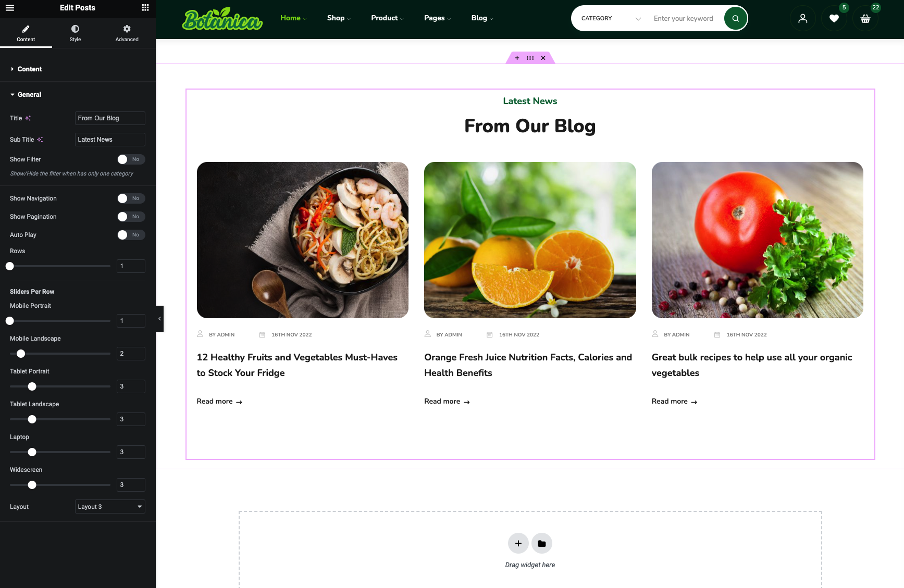
Task: Enable the Show Navigation switch
Action: click(x=131, y=198)
